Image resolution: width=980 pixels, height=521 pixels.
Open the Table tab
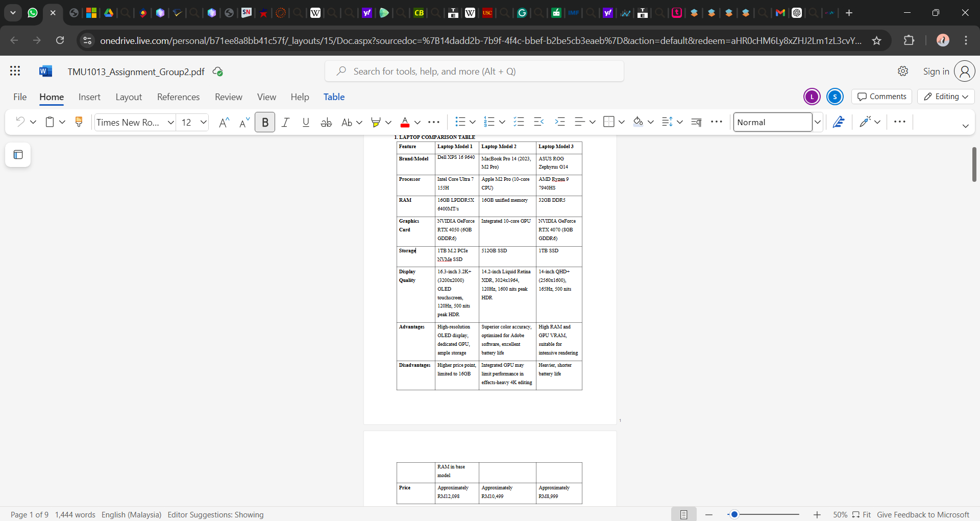coord(334,97)
